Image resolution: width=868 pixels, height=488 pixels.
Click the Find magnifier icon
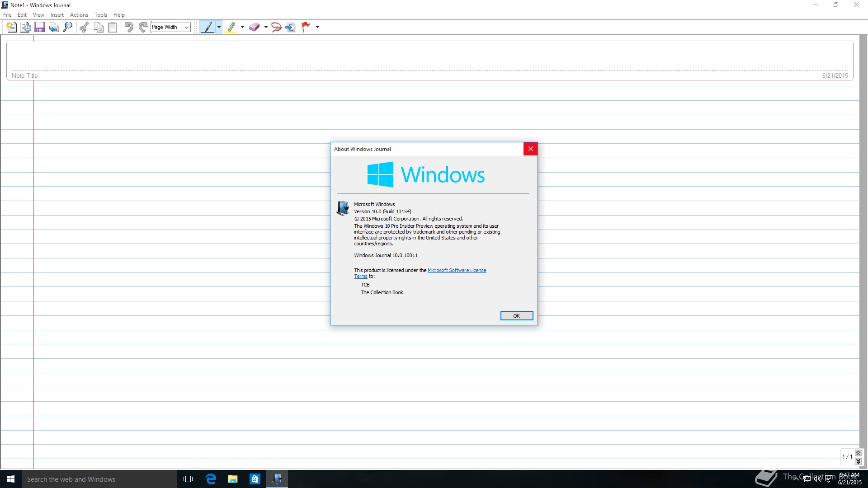click(68, 27)
